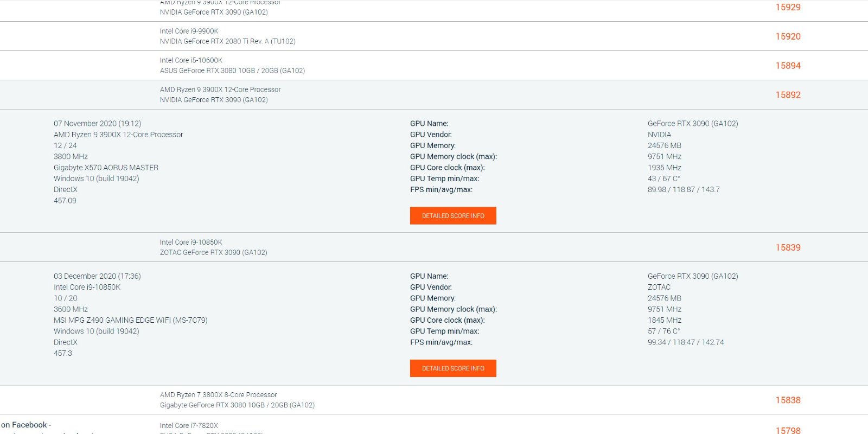Select ZOTAC GeForce RTX 3090 (GA102) row text
This screenshot has height=434, width=868.
pyautogui.click(x=213, y=252)
